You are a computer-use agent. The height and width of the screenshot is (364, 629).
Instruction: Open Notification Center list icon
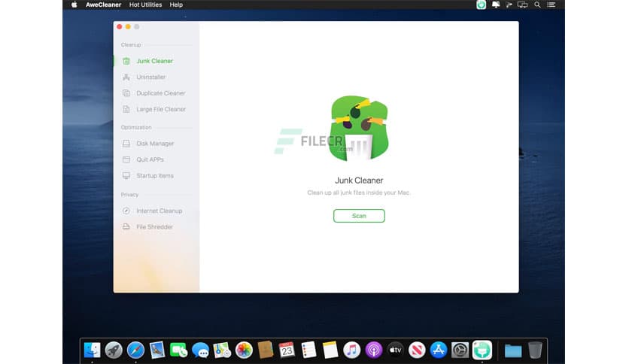552,5
